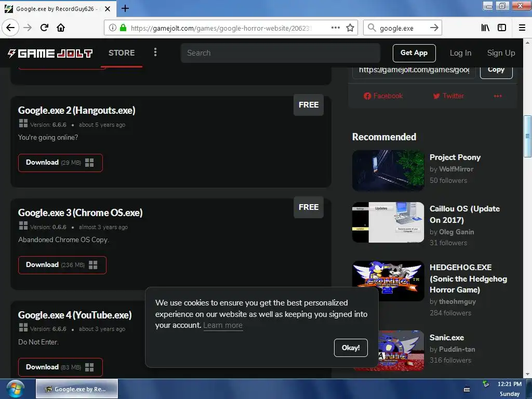Click the Game Jolt logo
Screen dimensions: 532x399
tap(50, 54)
